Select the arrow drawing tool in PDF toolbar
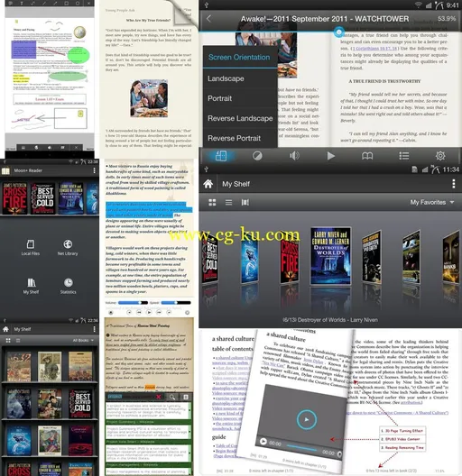 point(55,3)
